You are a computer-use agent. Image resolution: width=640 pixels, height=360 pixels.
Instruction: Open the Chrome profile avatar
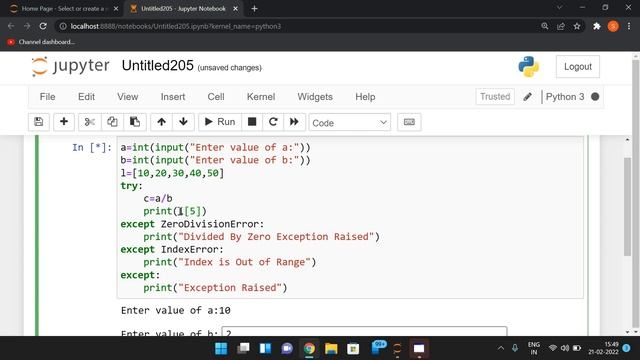click(x=613, y=26)
